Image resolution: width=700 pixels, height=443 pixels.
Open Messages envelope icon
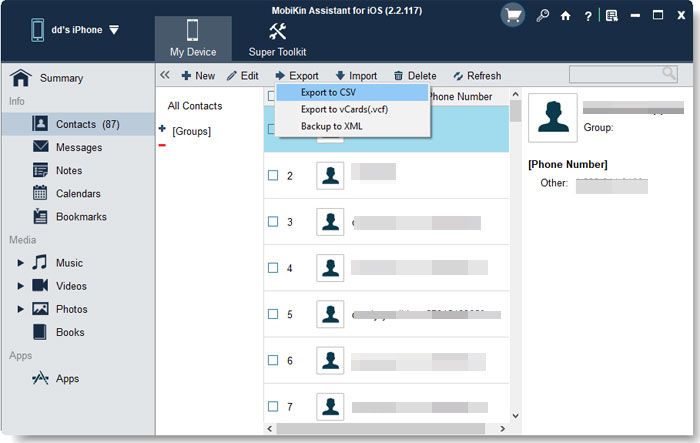41,146
